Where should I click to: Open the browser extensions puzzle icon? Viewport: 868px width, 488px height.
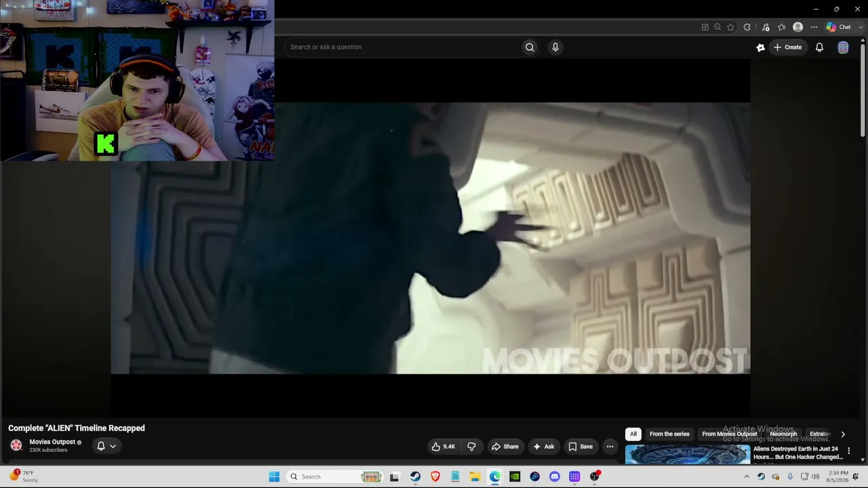pos(747,27)
